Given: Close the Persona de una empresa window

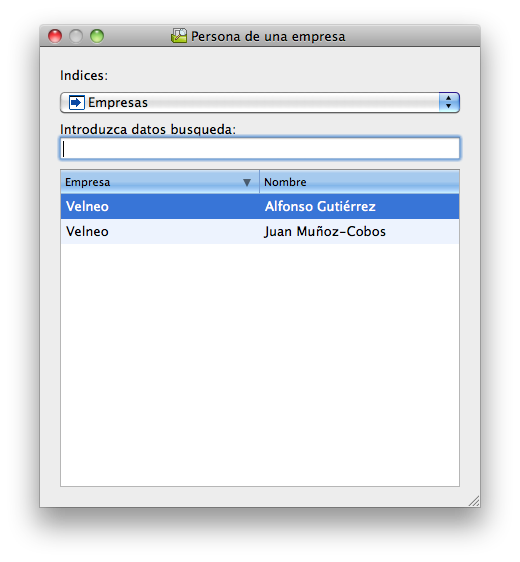Looking at the screenshot, I should 55,36.
